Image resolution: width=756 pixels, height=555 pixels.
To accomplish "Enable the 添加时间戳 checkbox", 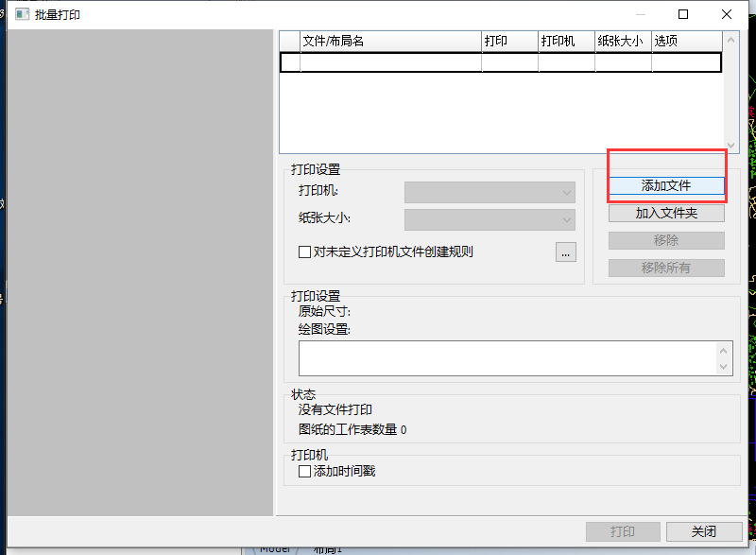I will tap(304, 471).
